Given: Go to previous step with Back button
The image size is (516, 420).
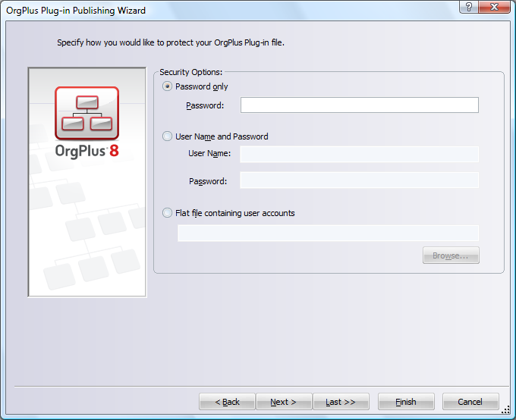Looking at the screenshot, I should (227, 402).
